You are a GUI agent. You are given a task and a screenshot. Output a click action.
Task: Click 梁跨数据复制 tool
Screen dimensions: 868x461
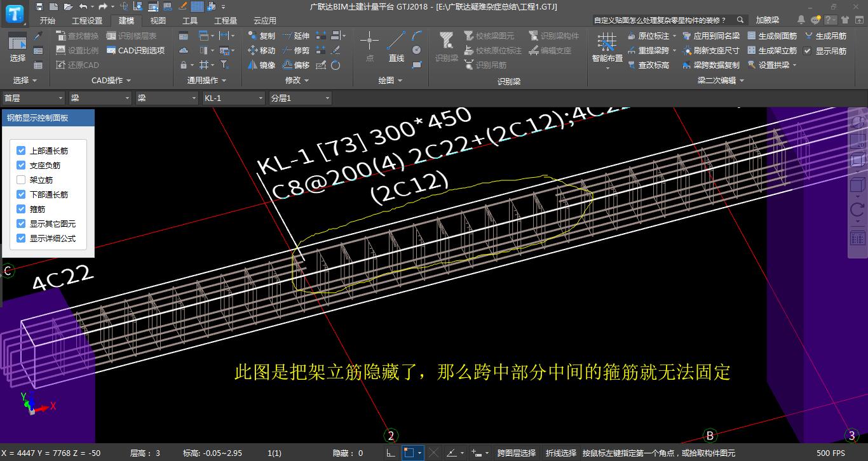pyautogui.click(x=711, y=65)
